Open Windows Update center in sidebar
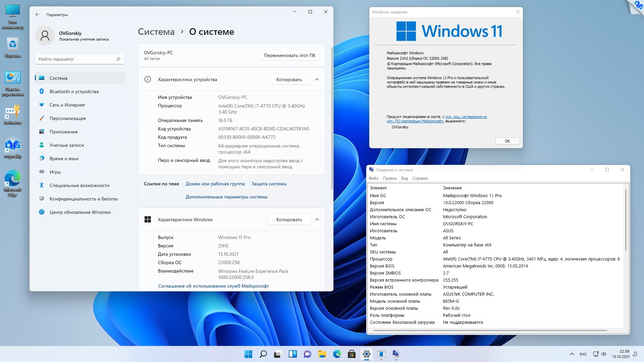 (80, 212)
